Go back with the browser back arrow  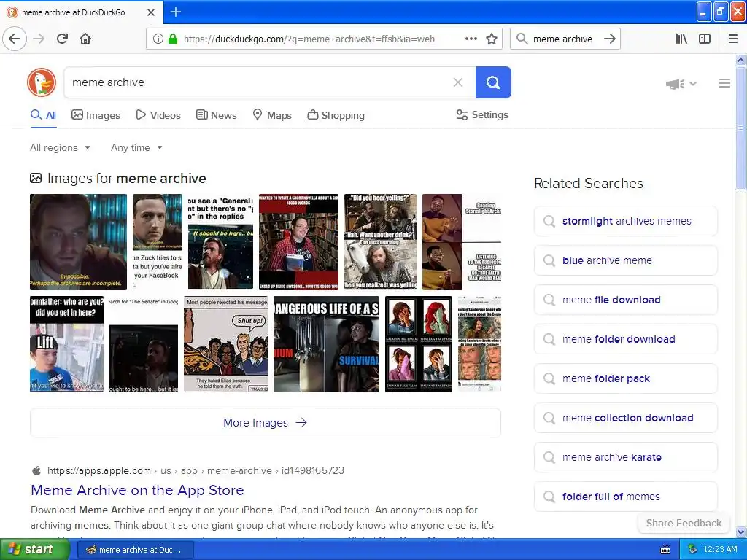[x=15, y=39]
